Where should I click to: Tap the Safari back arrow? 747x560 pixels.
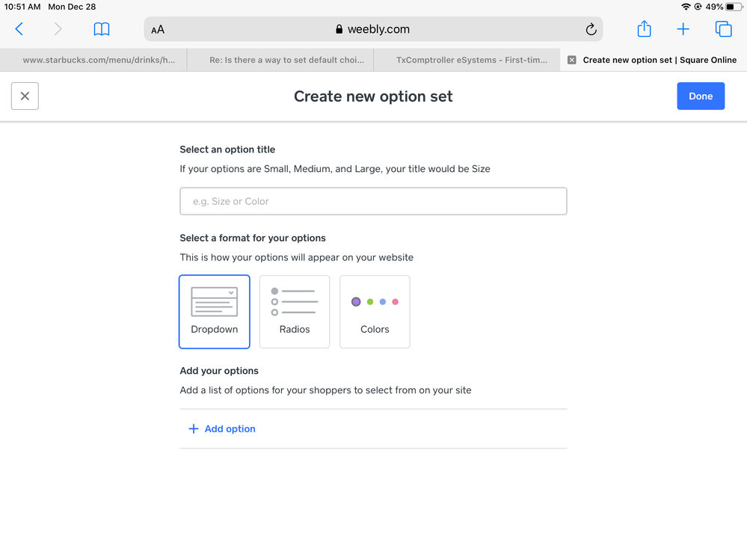click(19, 29)
